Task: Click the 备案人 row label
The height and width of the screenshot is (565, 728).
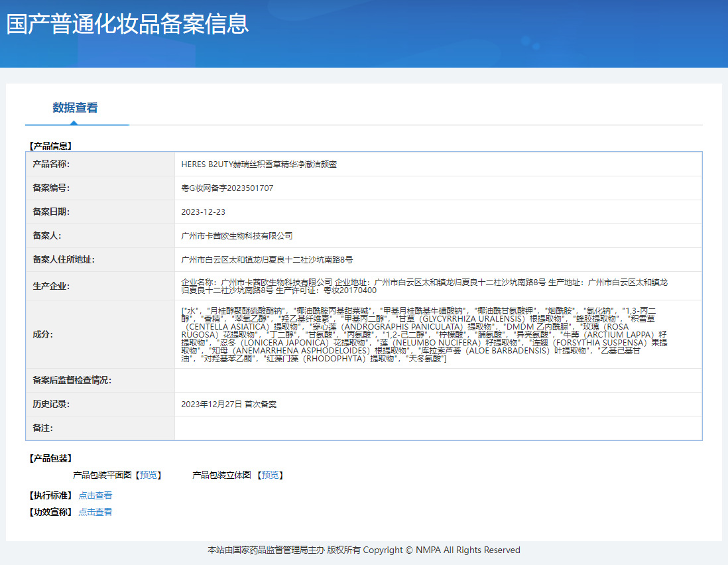Action: [47, 236]
